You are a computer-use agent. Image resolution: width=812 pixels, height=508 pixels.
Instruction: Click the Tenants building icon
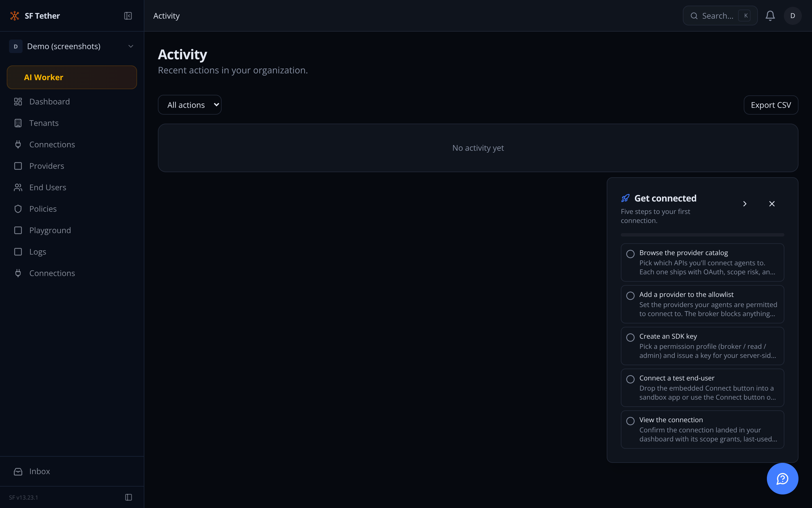18,123
